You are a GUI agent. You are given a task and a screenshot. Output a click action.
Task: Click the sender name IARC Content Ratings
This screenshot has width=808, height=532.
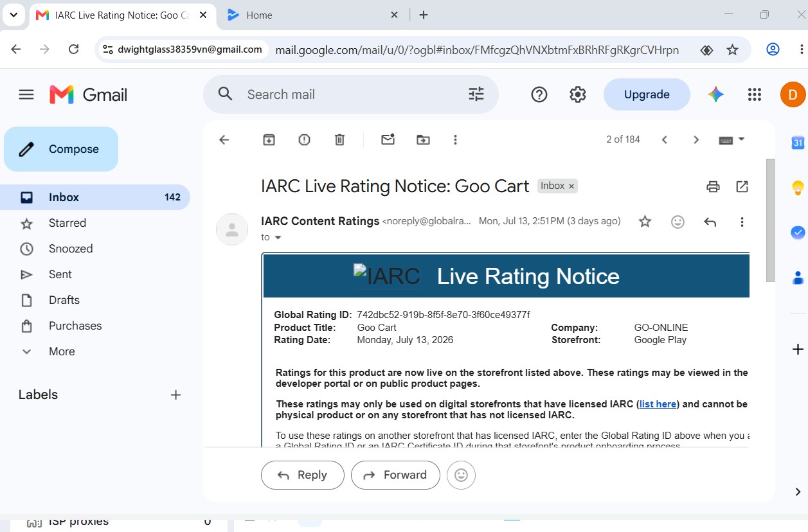(x=320, y=221)
